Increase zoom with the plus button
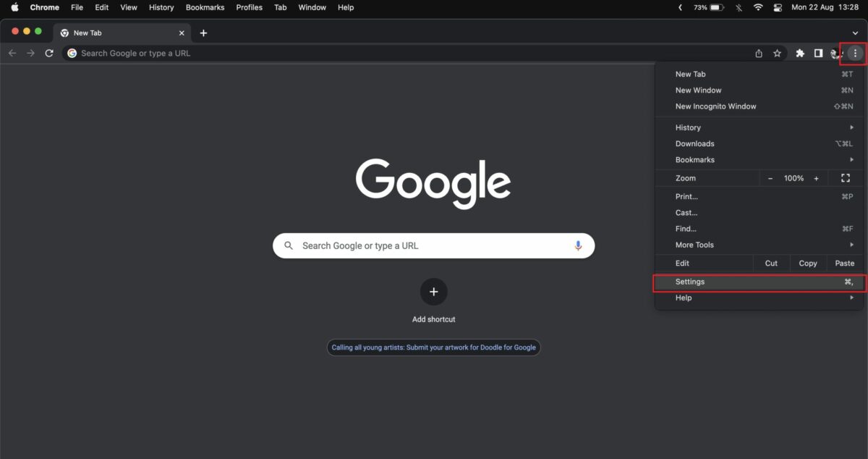 816,178
